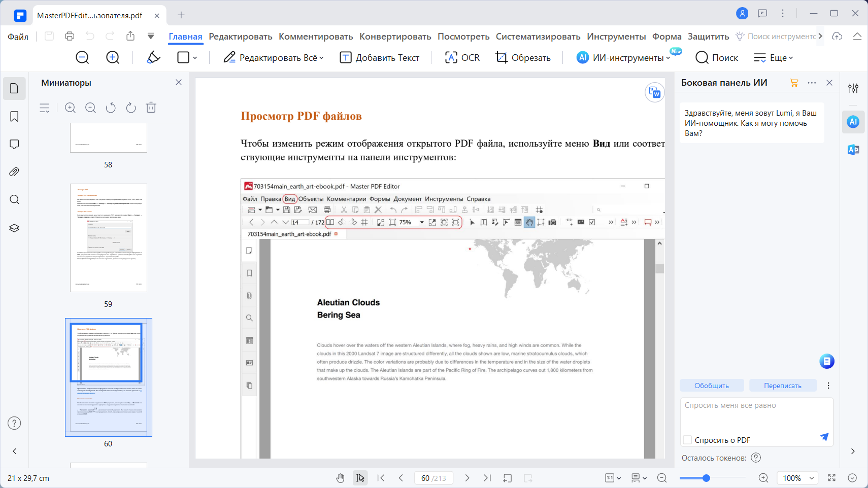Select the Hand tool in status bar
Viewport: 868px width, 488px height.
[340, 478]
